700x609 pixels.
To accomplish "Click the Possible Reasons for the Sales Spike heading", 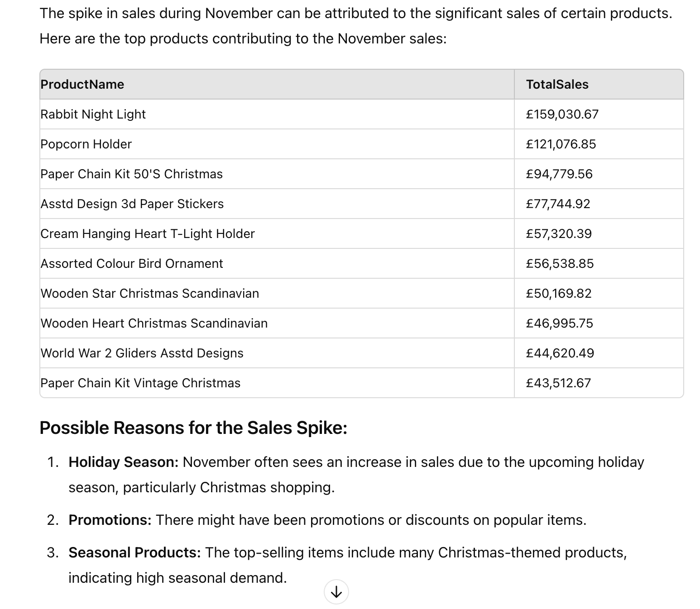I will [x=193, y=428].
